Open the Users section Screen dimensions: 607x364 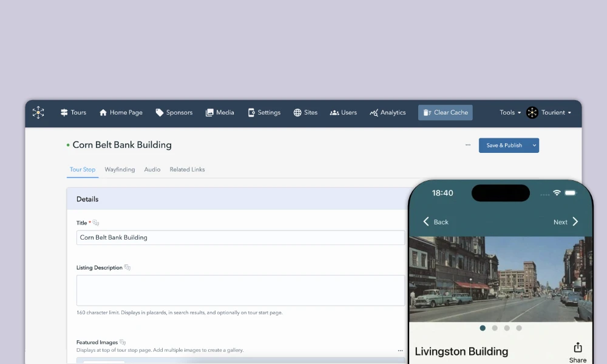click(x=343, y=113)
